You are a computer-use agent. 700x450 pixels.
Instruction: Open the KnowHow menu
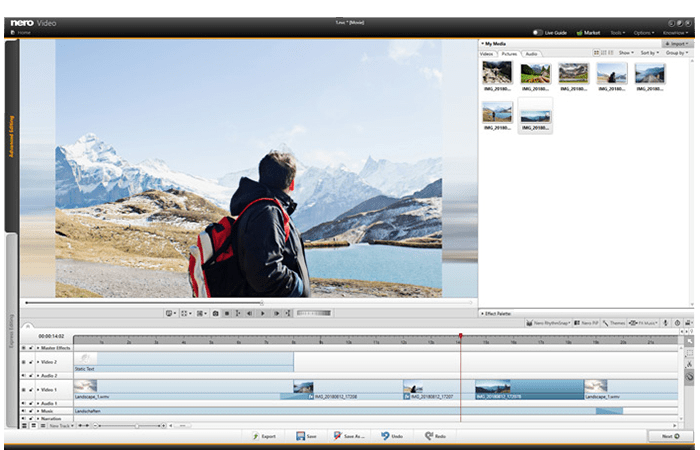pyautogui.click(x=675, y=33)
